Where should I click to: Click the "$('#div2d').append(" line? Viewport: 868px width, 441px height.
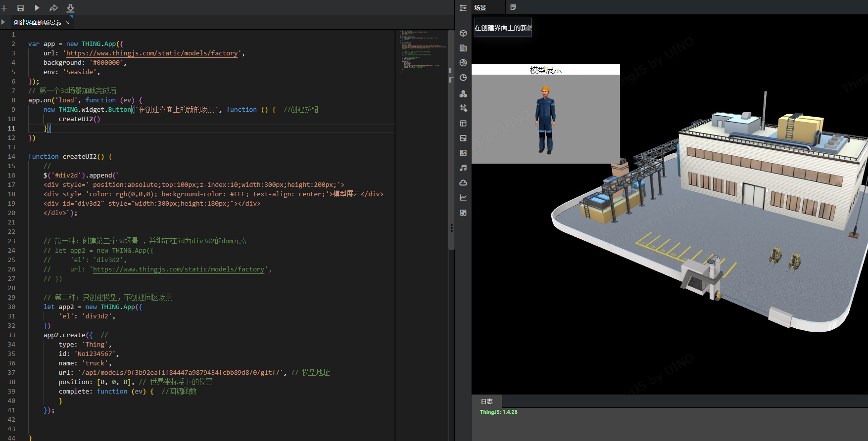click(x=81, y=176)
